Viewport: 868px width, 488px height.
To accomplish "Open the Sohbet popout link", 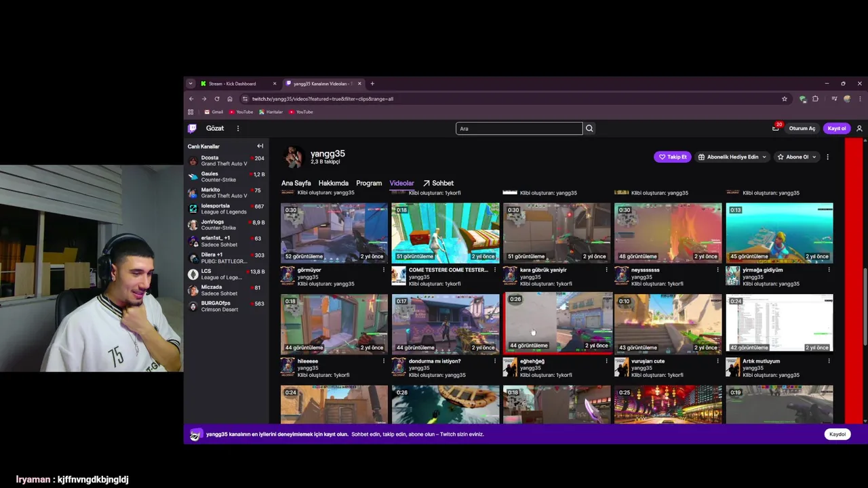I will 438,183.
